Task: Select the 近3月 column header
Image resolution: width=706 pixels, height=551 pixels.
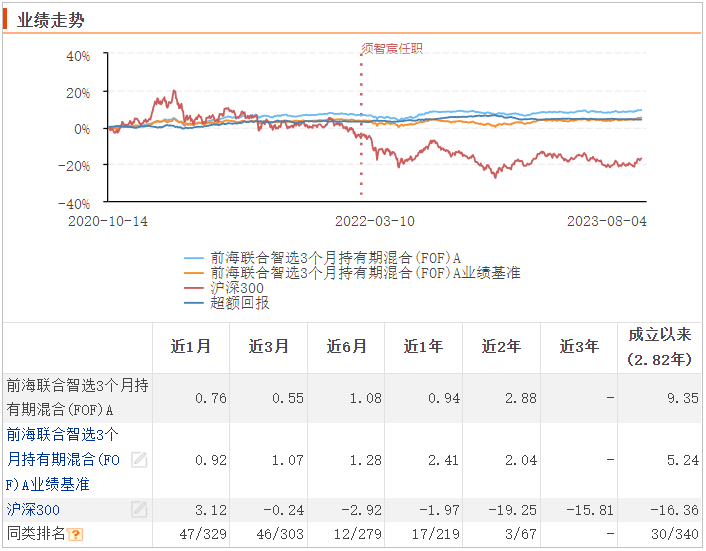Action: point(269,347)
